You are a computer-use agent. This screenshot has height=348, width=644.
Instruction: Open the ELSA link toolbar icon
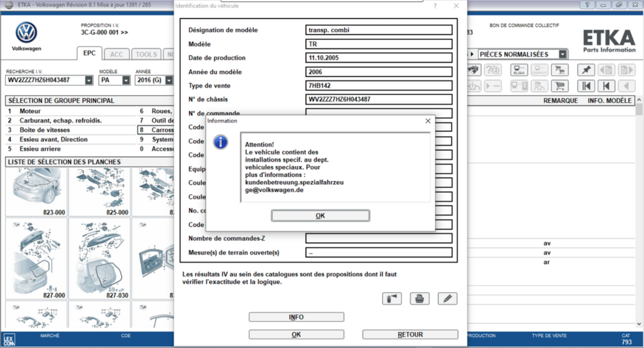pos(519,70)
